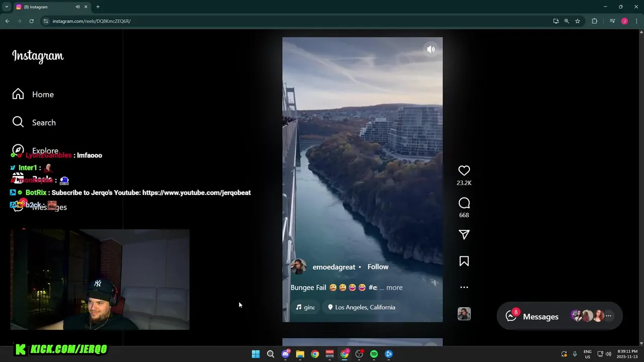
Task: Click the address bar URL
Action: [92, 21]
